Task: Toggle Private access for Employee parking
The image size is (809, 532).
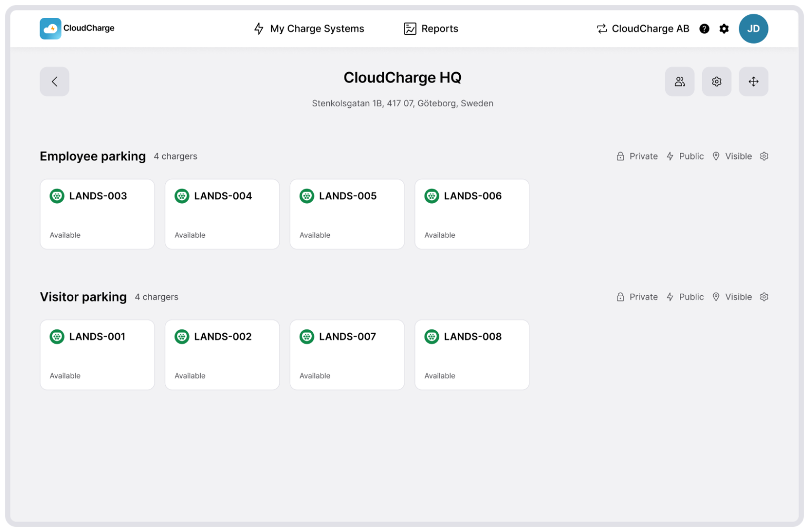Action: (637, 156)
